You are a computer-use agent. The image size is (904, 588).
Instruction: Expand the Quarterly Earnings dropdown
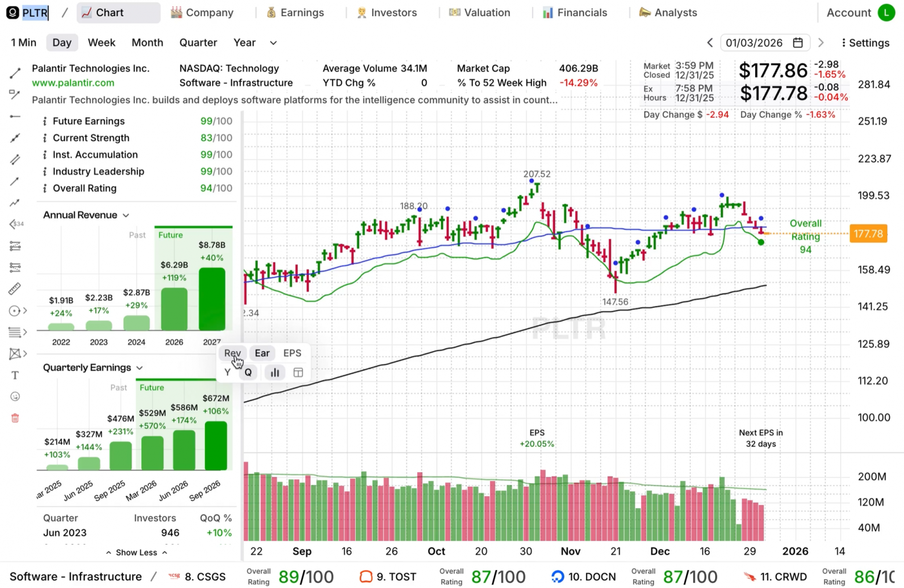139,368
